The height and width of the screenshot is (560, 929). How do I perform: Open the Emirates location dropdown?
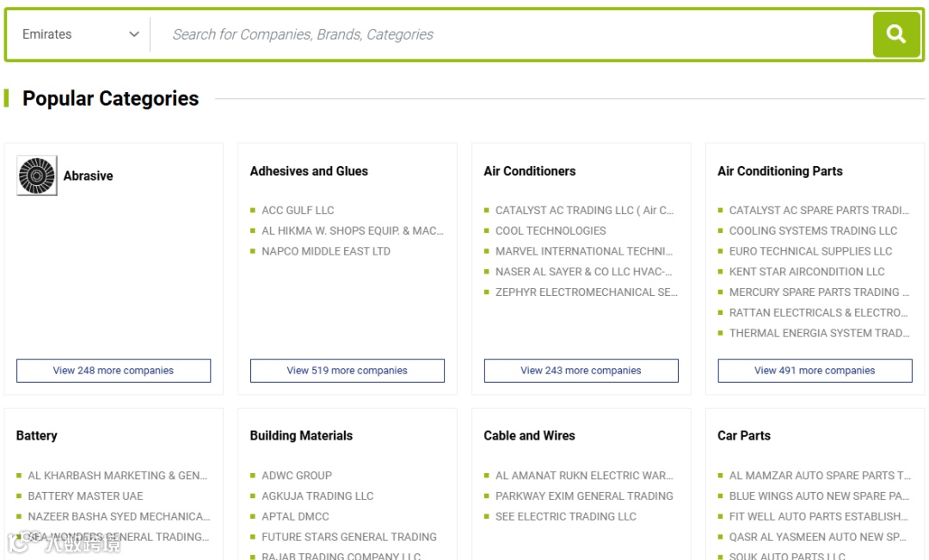80,34
